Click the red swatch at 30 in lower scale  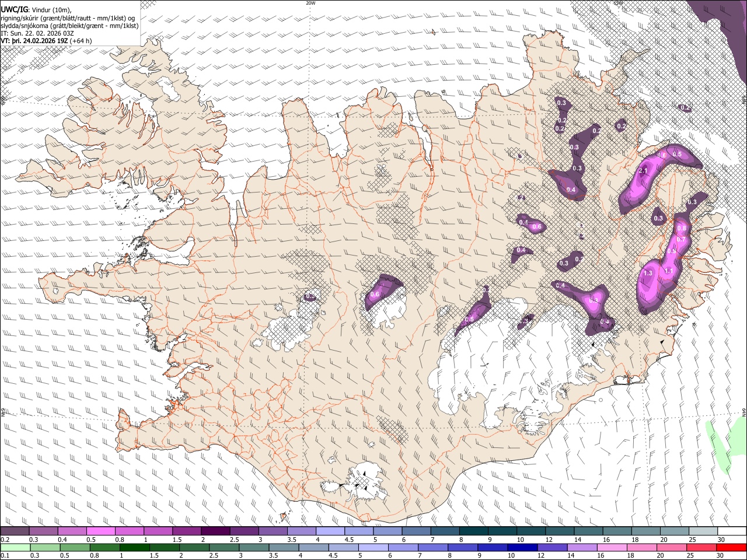[732, 547]
